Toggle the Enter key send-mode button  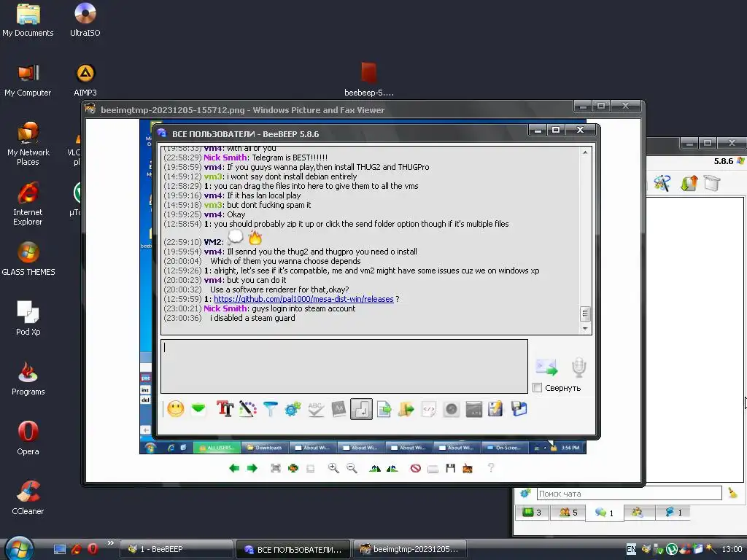[x=361, y=409]
